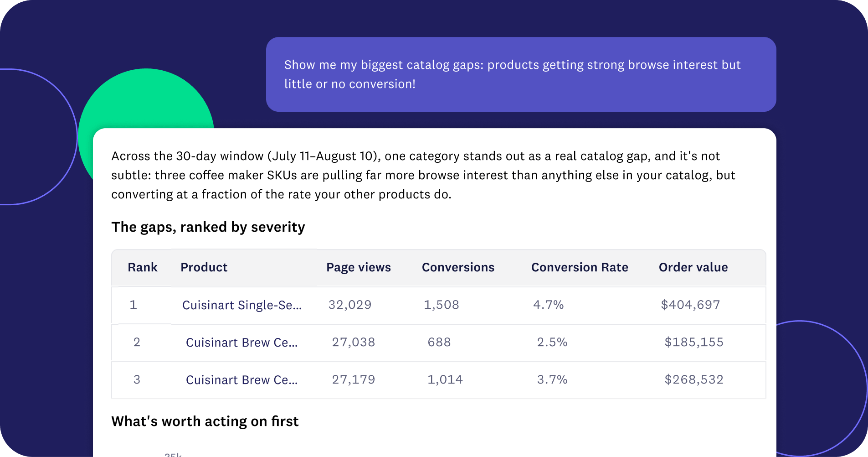Click order value $185,155
Image resolution: width=868 pixels, height=457 pixels.
click(694, 342)
